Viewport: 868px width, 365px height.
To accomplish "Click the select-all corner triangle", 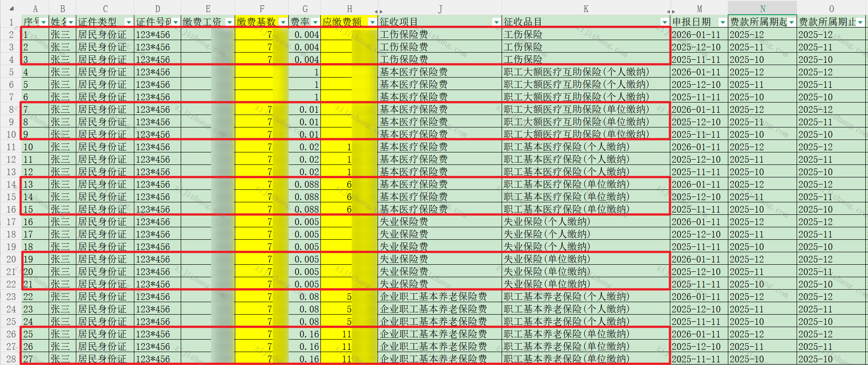I will (11, 9).
